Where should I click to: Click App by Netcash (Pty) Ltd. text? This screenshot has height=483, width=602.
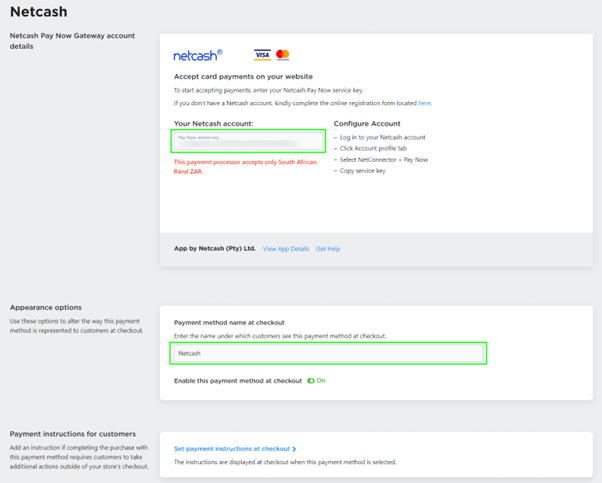tap(215, 248)
